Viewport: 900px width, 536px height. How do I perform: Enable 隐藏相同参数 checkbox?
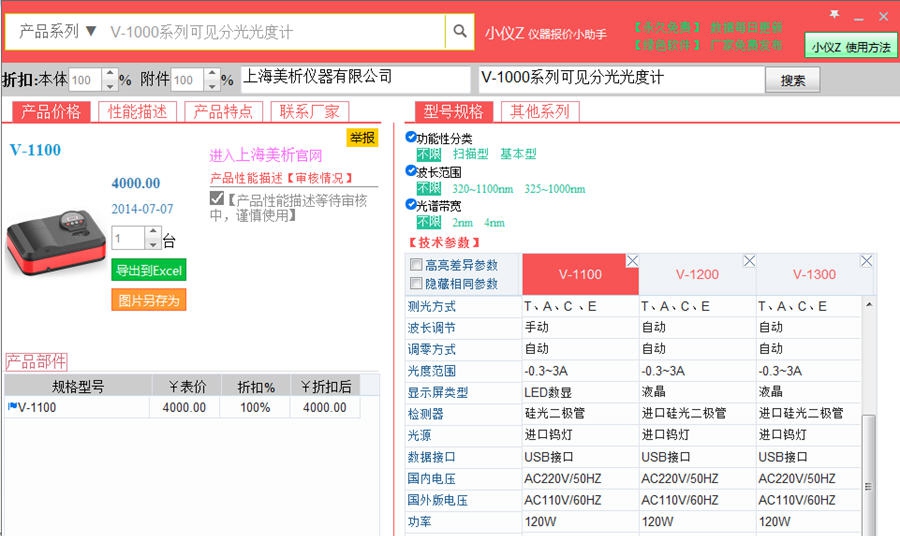point(416,283)
